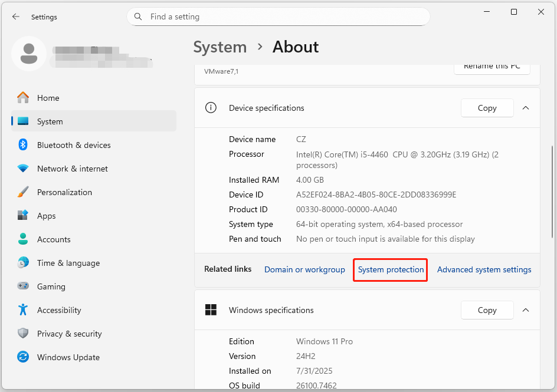Collapse the Device specifications panel

526,108
